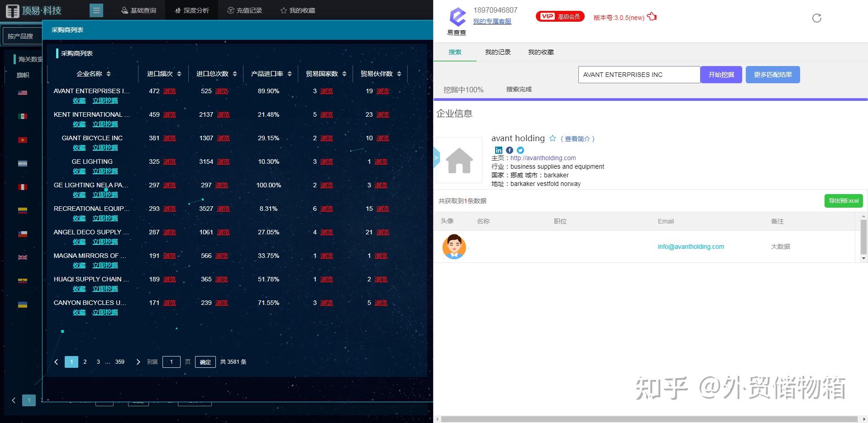Click the USA flag icon
Screen dimensions: 868x423
23,93
